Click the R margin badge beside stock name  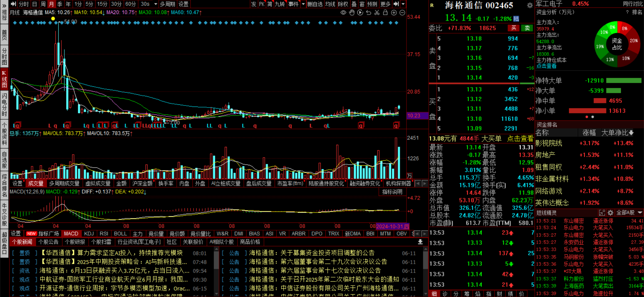tap(432, 5)
